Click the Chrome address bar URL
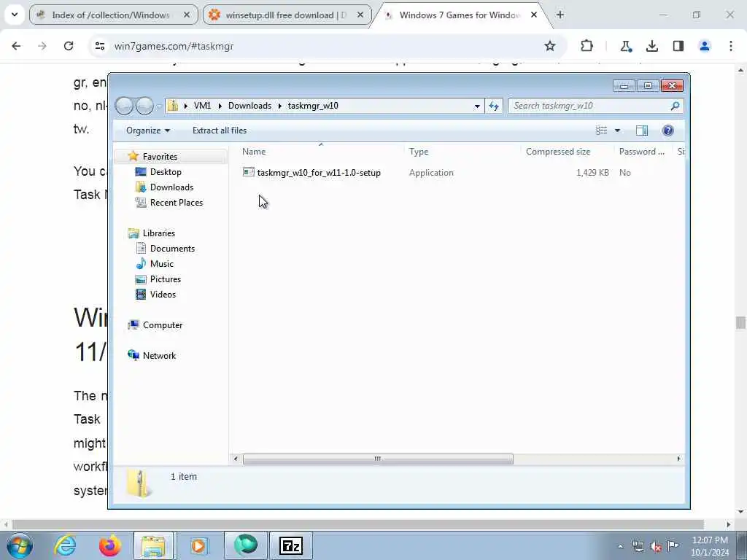 pos(174,46)
